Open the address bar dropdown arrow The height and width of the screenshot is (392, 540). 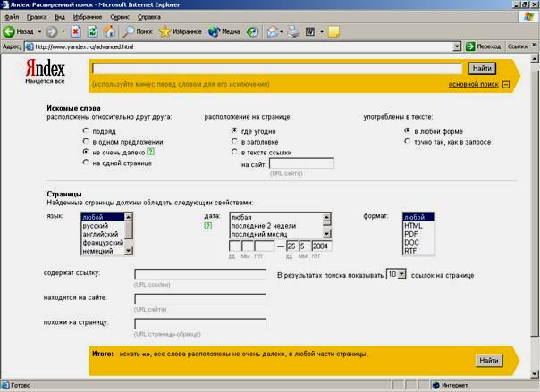457,46
